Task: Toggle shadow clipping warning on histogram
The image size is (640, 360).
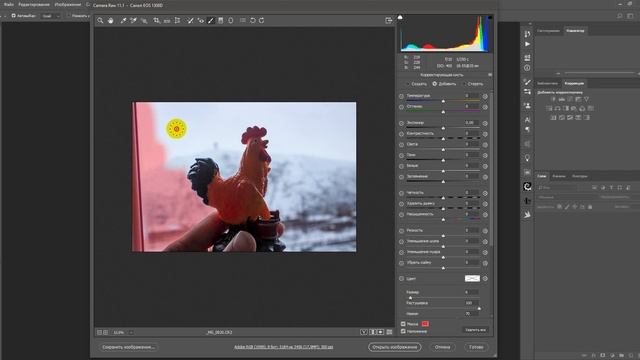Action: click(400, 17)
